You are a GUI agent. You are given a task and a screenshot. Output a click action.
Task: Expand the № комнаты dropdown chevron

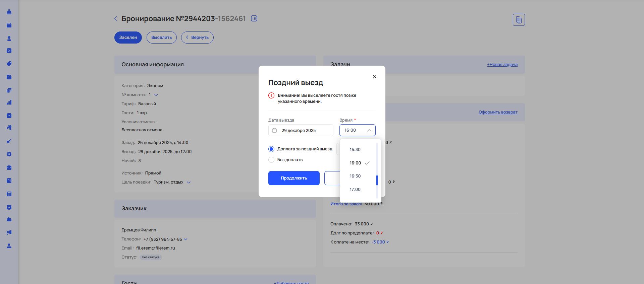coord(156,95)
